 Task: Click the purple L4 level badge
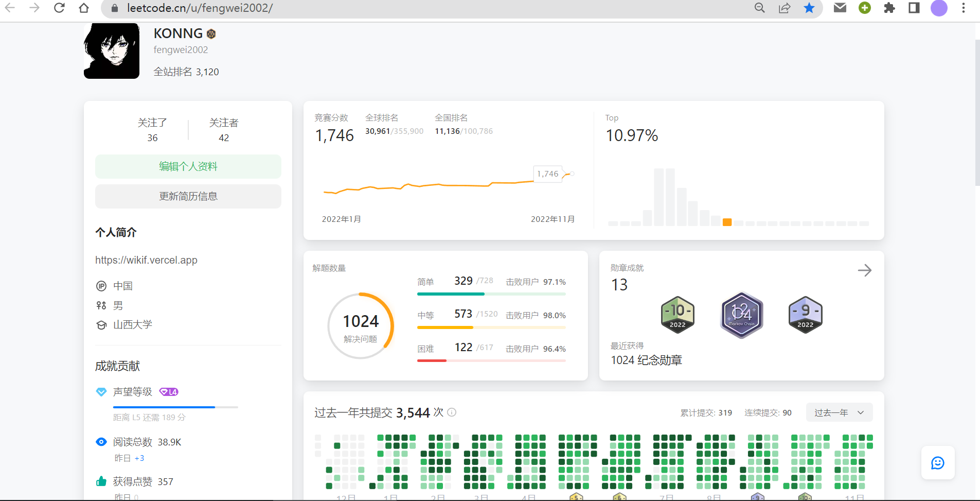pos(169,392)
